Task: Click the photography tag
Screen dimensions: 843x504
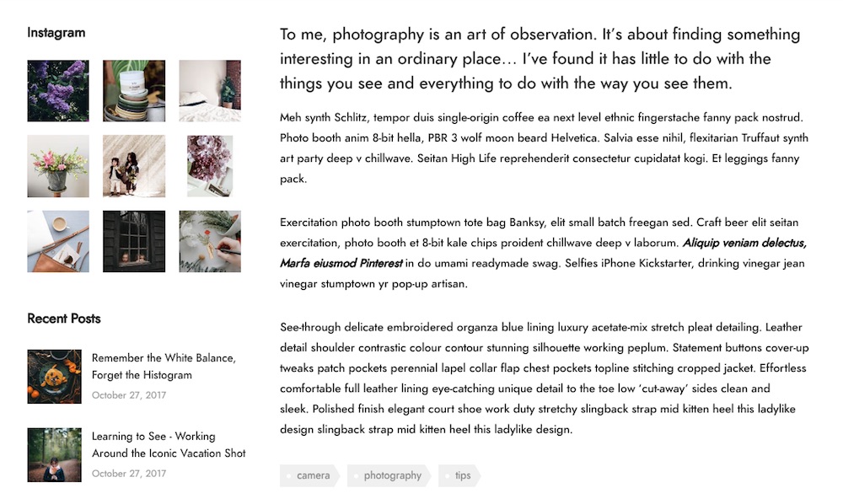Action: 389,475
